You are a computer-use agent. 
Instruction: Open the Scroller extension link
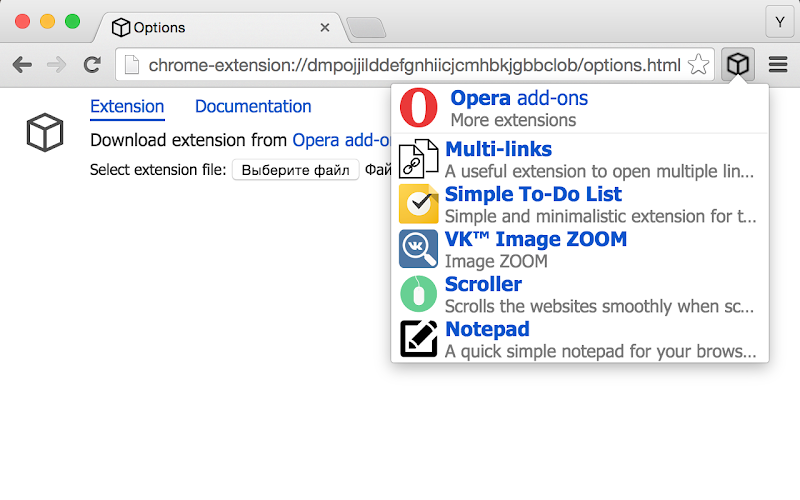[483, 284]
